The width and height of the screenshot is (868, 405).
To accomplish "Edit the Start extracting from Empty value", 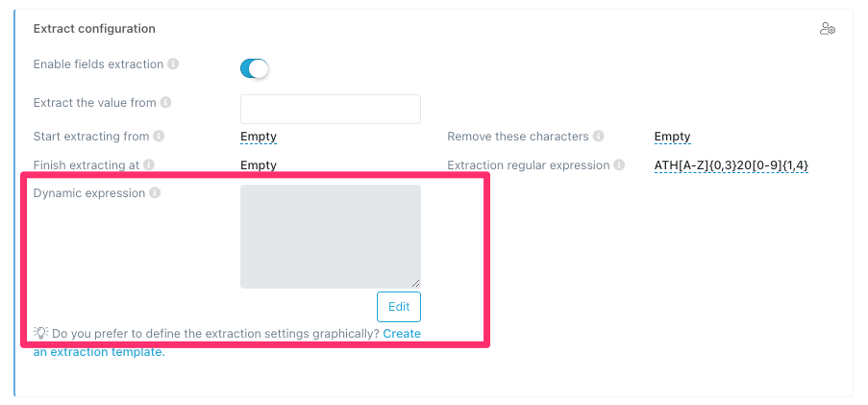I will pos(259,137).
